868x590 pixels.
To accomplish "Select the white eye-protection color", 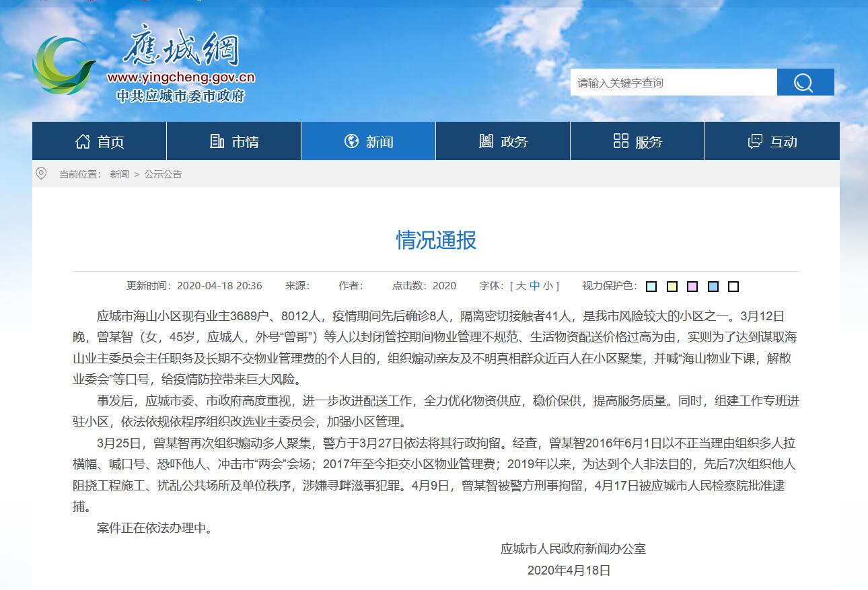I will [733, 286].
